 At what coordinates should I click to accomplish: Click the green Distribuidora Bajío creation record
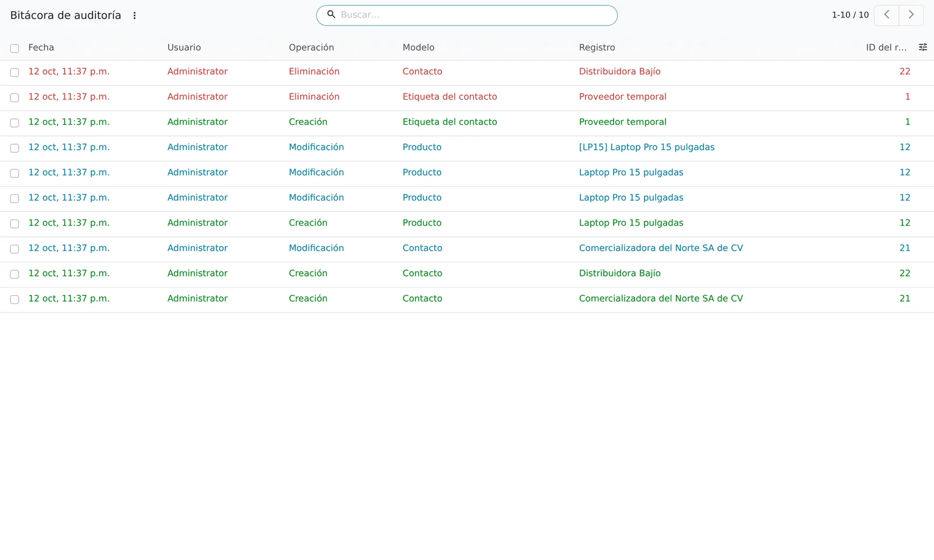[619, 273]
